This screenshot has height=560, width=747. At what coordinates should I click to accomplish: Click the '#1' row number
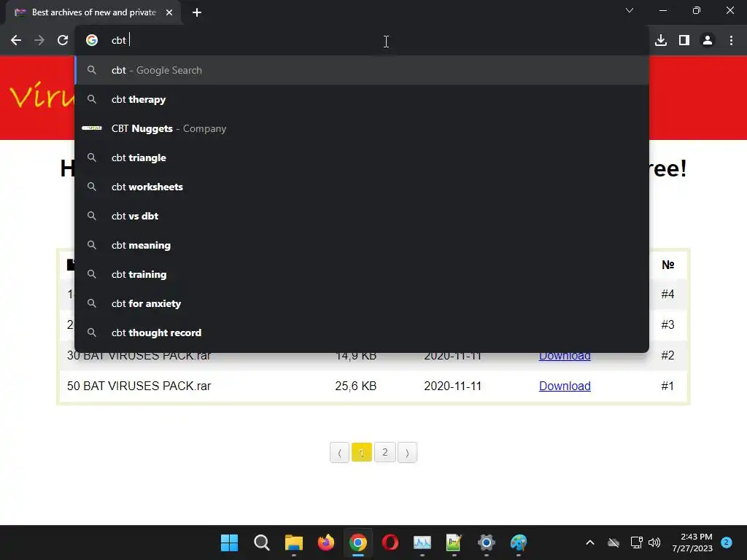click(667, 386)
